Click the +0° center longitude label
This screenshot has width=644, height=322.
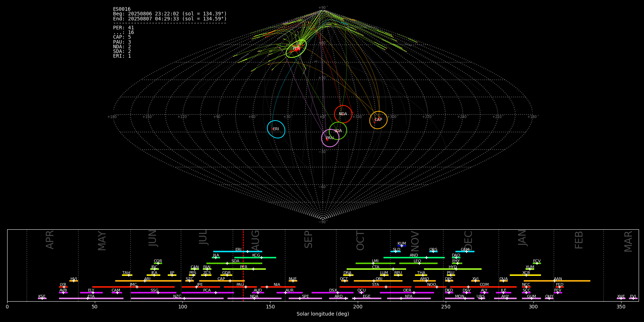pyautogui.click(x=322, y=117)
